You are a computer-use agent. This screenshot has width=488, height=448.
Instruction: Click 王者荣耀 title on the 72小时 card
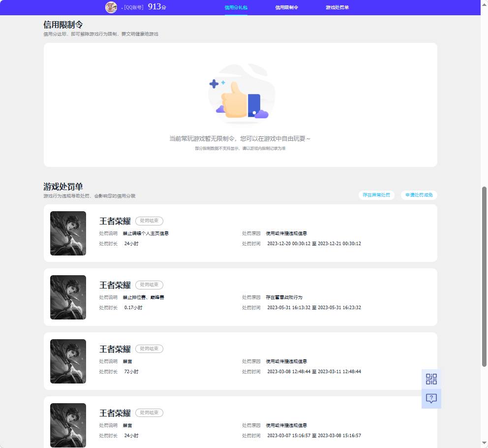tap(115, 349)
